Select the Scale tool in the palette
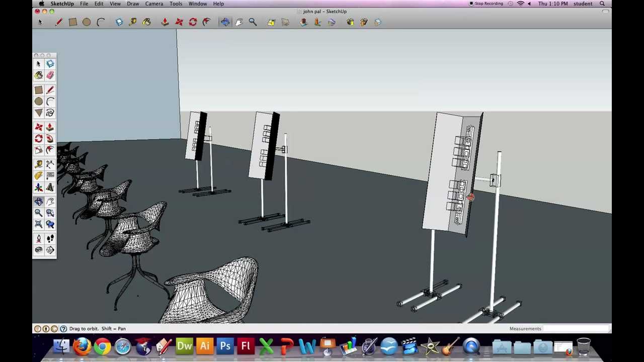Image resolution: width=644 pixels, height=362 pixels. click(x=39, y=150)
